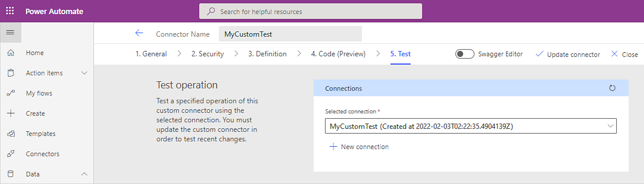Click the Templates icon in sidebar
The height and width of the screenshot is (184, 644).
coord(11,134)
